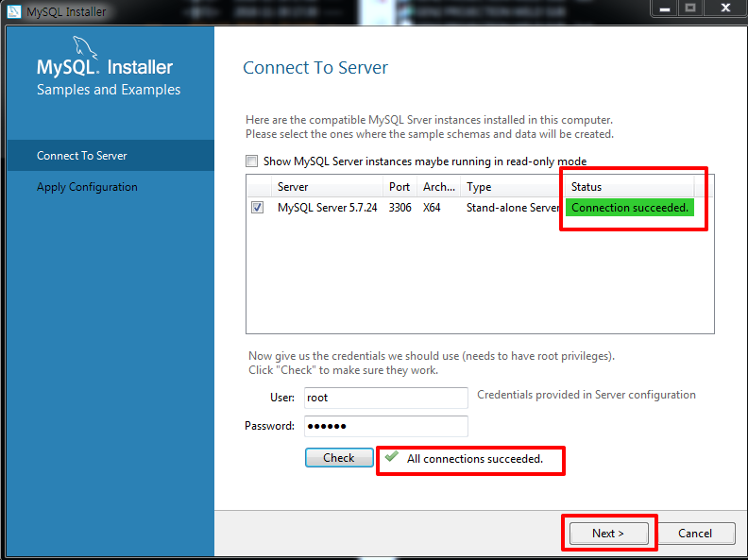Sort by the Port column header
This screenshot has height=560, width=748.
click(399, 186)
